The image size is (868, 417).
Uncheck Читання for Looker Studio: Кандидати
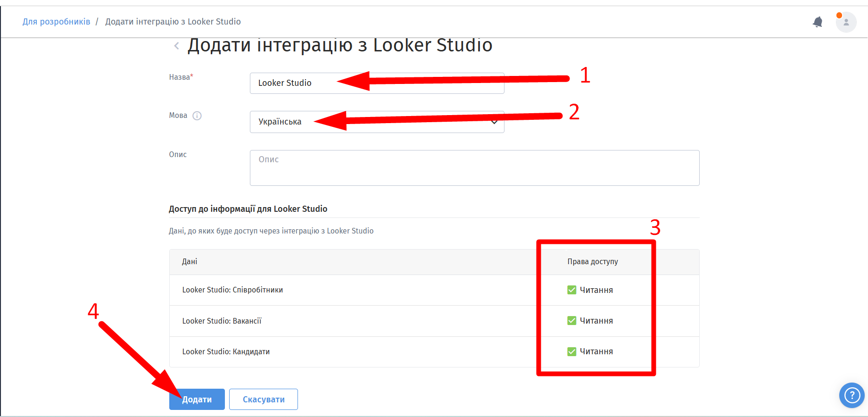[x=571, y=351]
